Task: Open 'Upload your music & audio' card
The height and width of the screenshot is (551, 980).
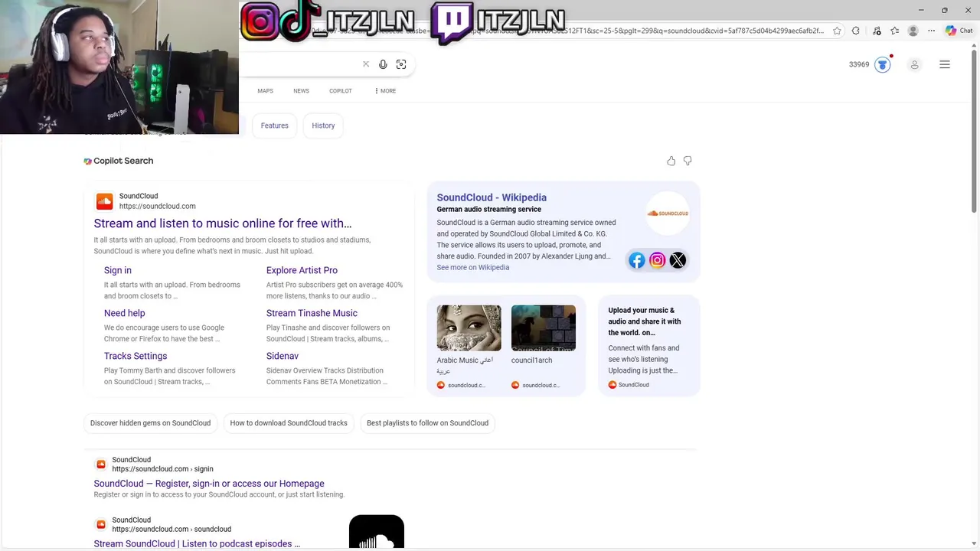Action: 648,346
